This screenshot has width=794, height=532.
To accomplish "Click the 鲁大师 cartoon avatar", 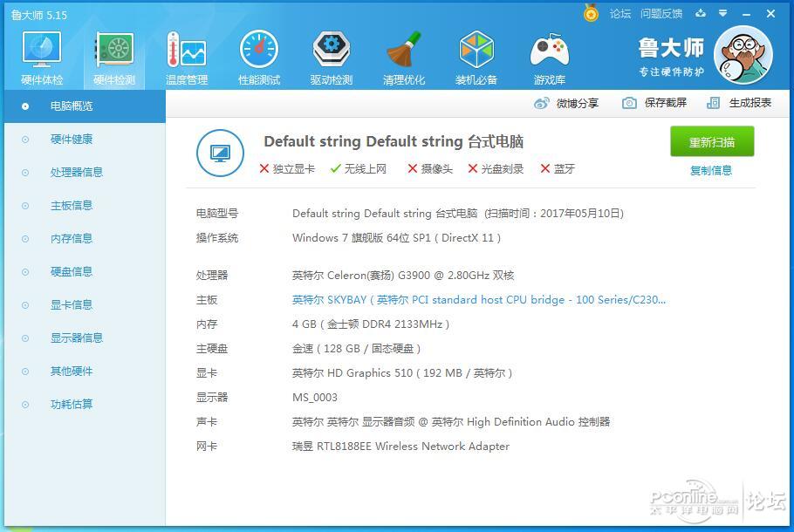I will tap(743, 54).
